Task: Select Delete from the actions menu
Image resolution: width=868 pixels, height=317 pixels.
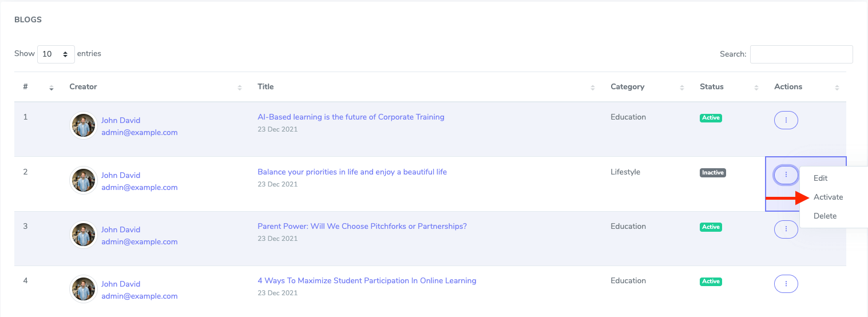Action: [x=825, y=216]
